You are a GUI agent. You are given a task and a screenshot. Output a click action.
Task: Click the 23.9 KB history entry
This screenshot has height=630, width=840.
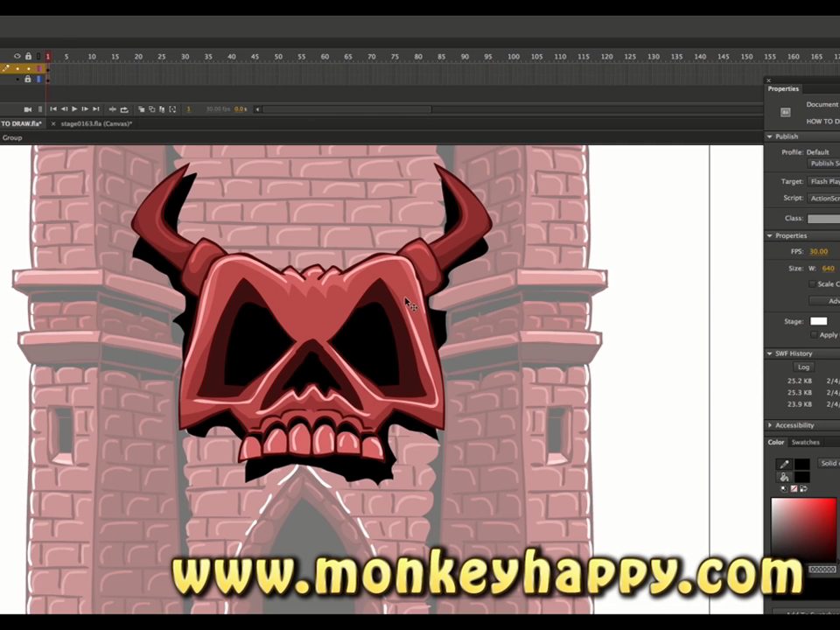(x=799, y=404)
